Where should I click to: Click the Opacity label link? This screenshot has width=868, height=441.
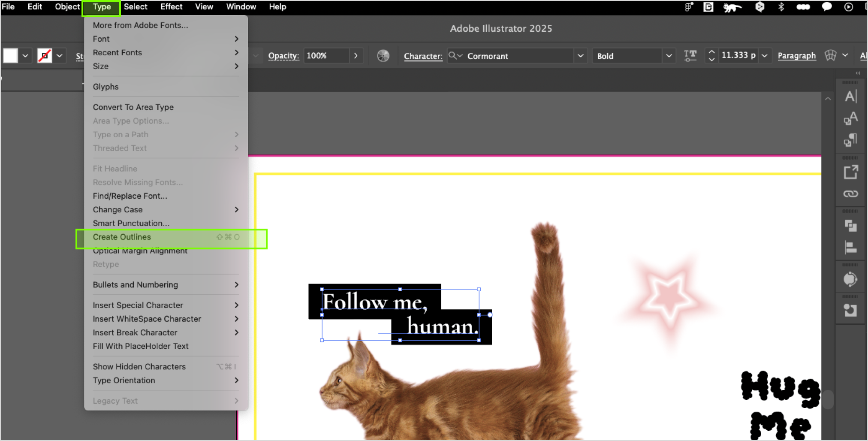[x=283, y=56]
